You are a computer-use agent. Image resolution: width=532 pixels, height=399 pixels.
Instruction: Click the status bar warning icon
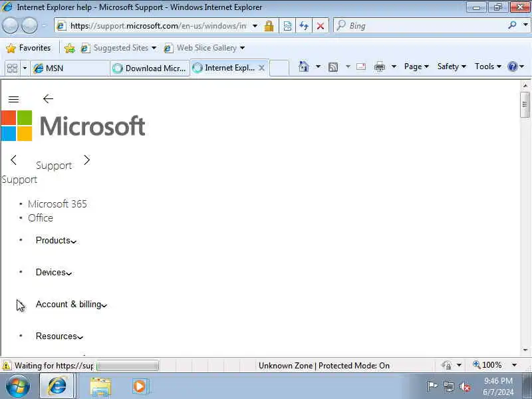pyautogui.click(x=7, y=365)
